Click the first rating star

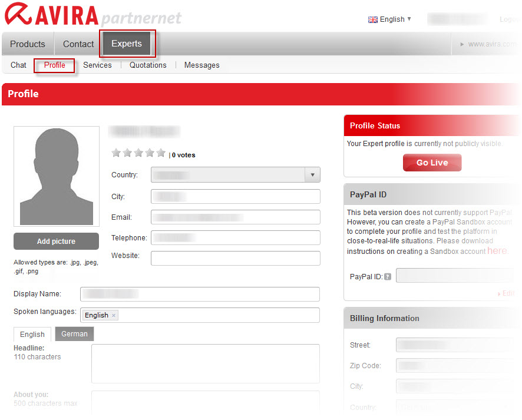(x=116, y=153)
